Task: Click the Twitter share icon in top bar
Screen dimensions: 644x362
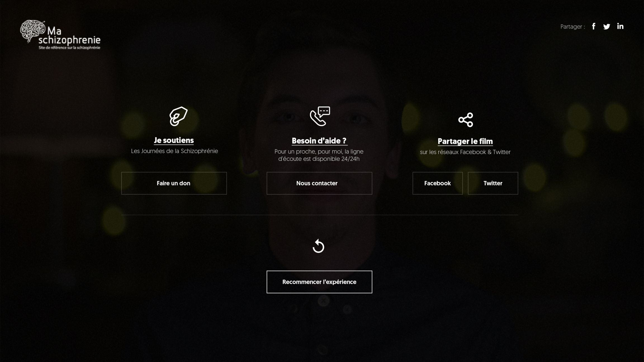Action: click(607, 27)
